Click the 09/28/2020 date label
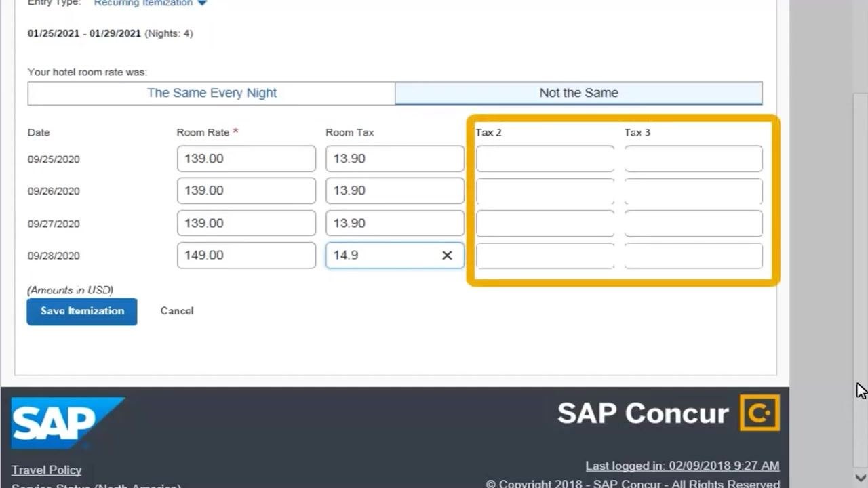This screenshot has width=868, height=488. pos(54,256)
